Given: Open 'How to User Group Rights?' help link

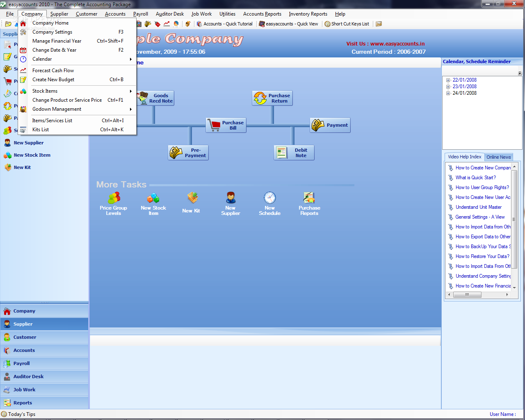Looking at the screenshot, I should (x=482, y=187).
